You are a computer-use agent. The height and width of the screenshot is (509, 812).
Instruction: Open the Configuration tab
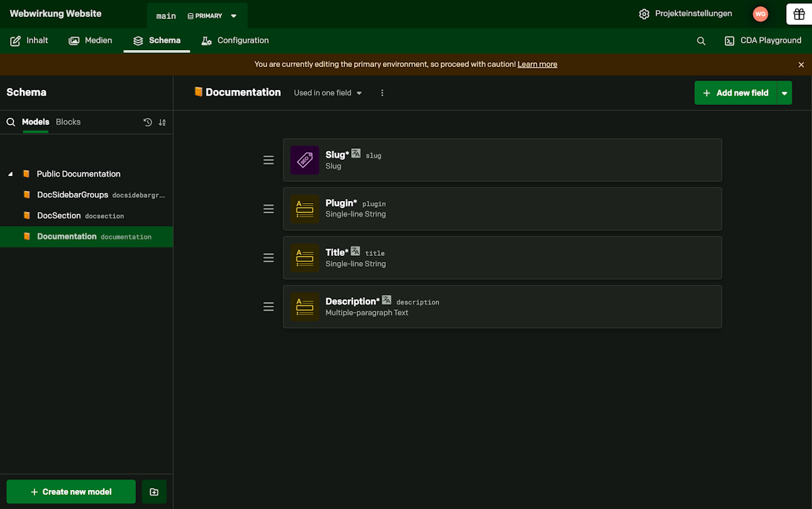tap(235, 41)
